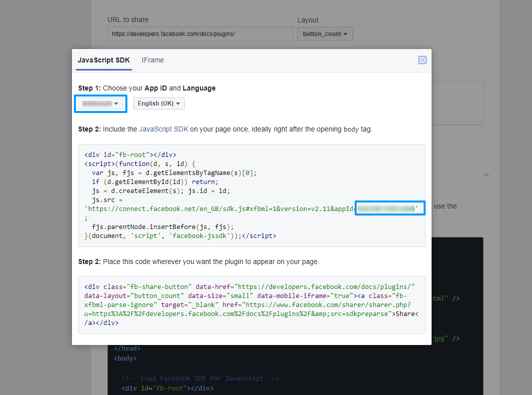Open the button_count layout dropdown
Image resolution: width=532 pixels, height=395 pixels.
(325, 34)
